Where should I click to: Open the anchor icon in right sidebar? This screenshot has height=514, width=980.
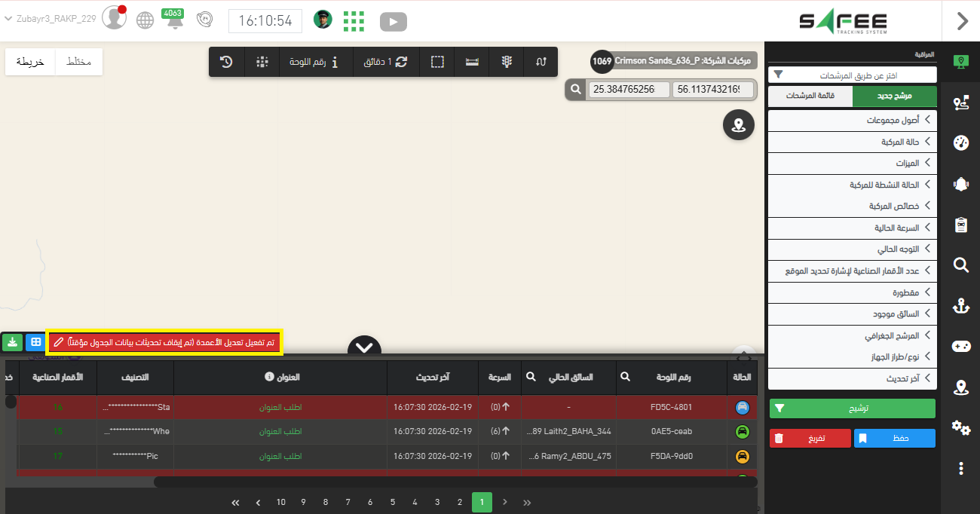point(960,305)
